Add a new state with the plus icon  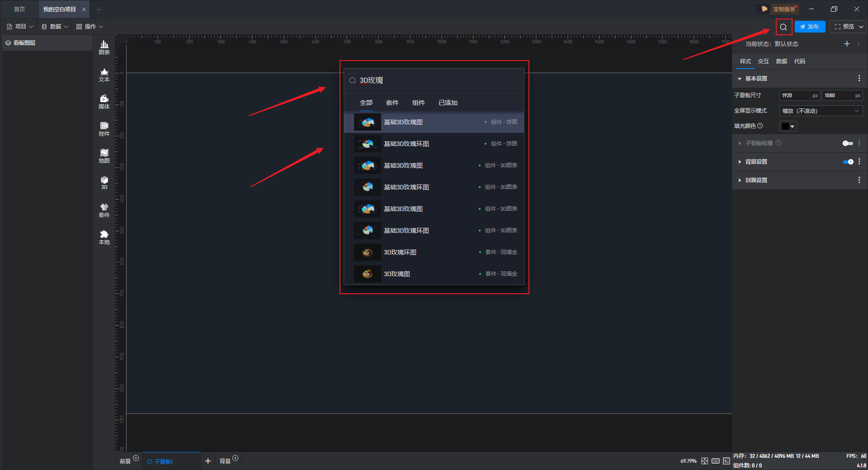(x=847, y=44)
